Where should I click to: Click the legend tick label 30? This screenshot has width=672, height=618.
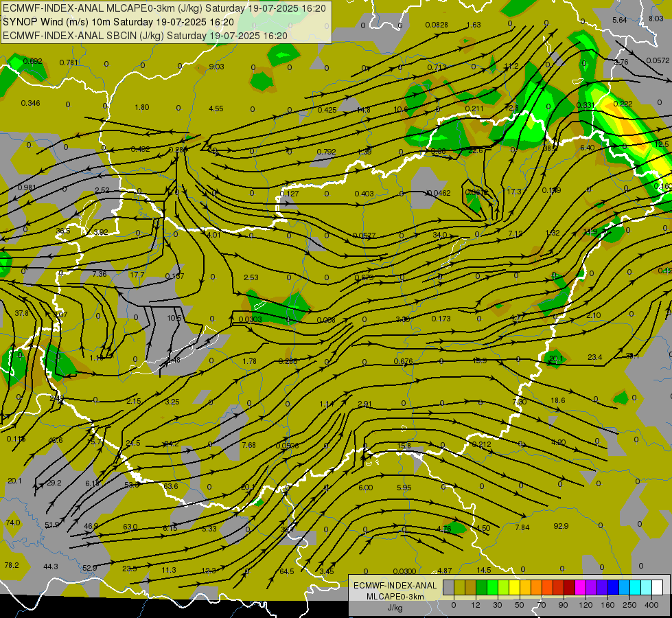(x=498, y=605)
